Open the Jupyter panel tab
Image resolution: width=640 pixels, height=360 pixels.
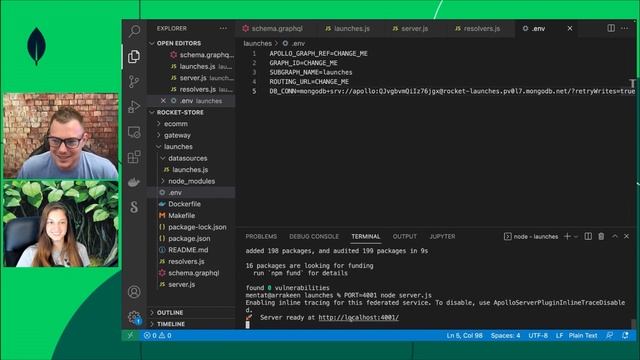(x=442, y=236)
